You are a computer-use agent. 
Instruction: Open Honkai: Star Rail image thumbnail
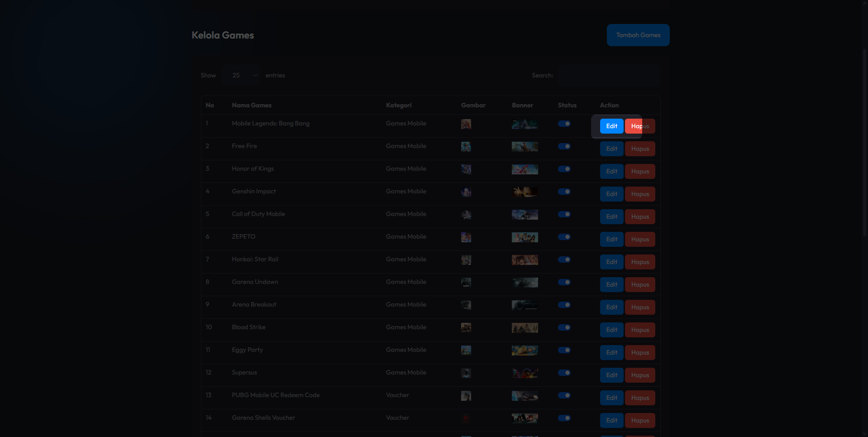[466, 260]
